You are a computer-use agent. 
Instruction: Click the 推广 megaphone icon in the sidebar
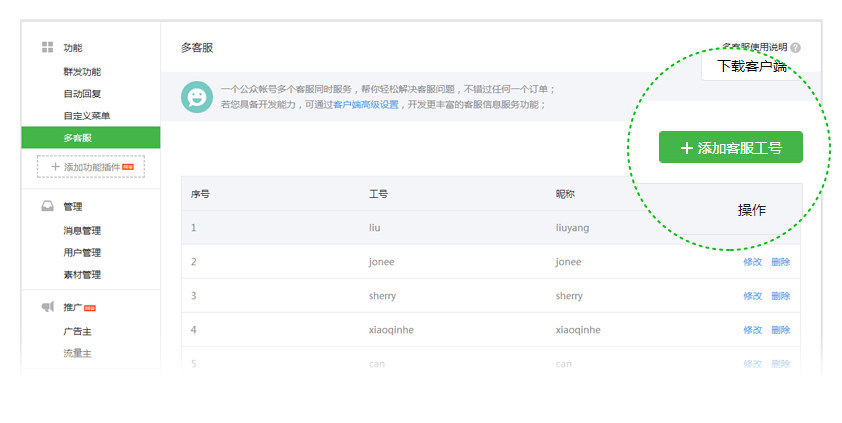coord(47,307)
